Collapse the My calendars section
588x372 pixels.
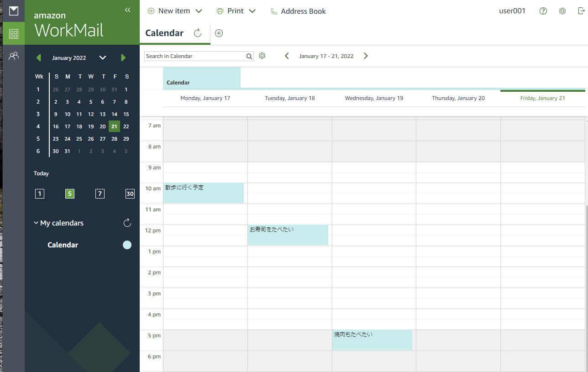[x=36, y=223]
